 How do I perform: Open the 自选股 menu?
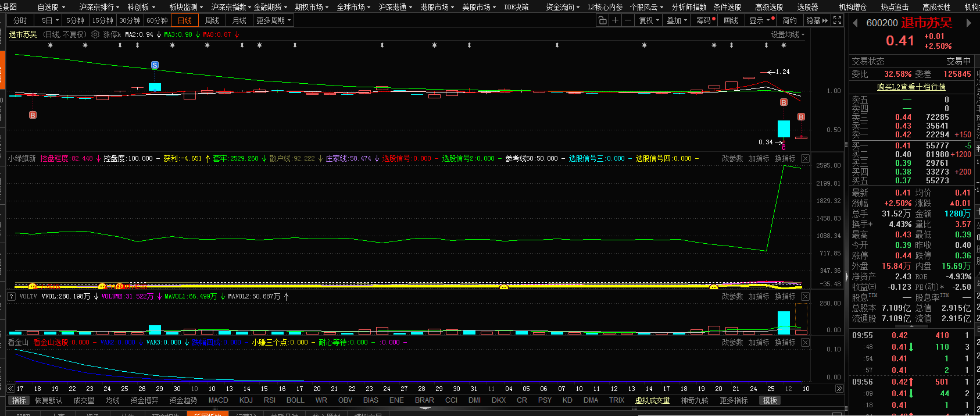tap(51, 7)
